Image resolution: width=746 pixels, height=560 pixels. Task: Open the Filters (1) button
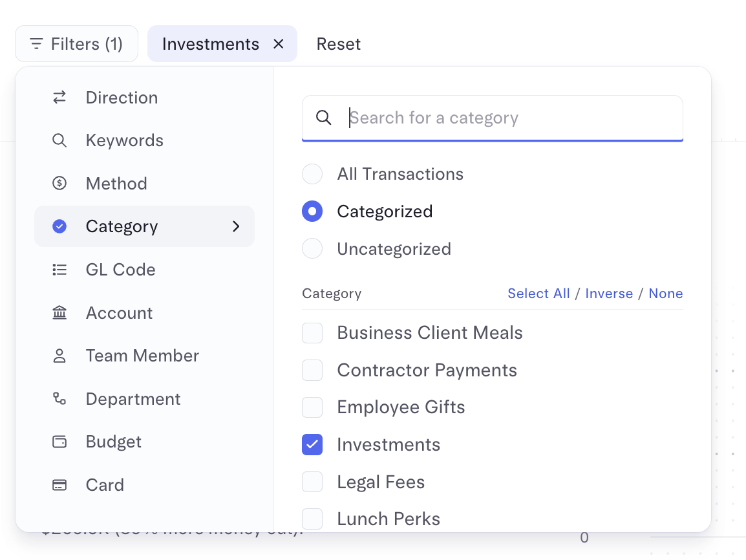click(x=76, y=44)
